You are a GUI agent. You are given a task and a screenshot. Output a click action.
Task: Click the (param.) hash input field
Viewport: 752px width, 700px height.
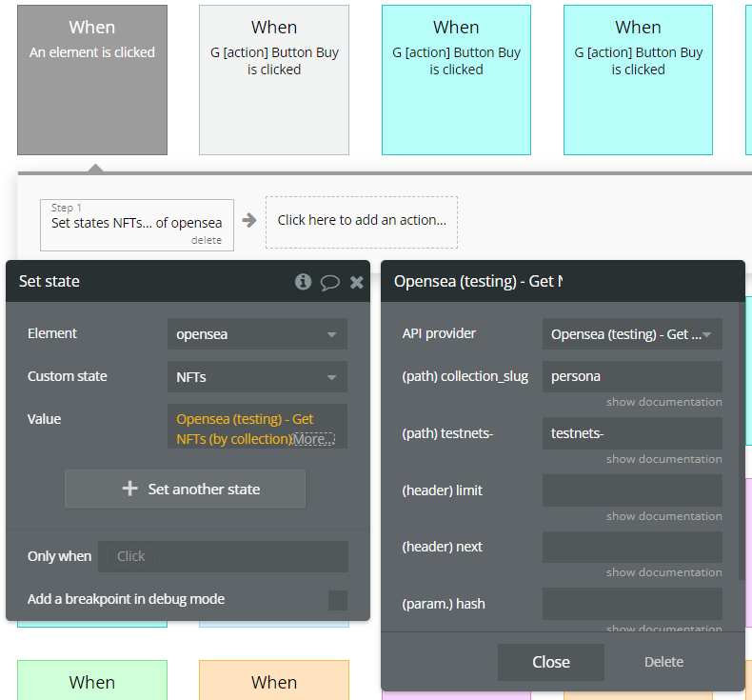(632, 604)
